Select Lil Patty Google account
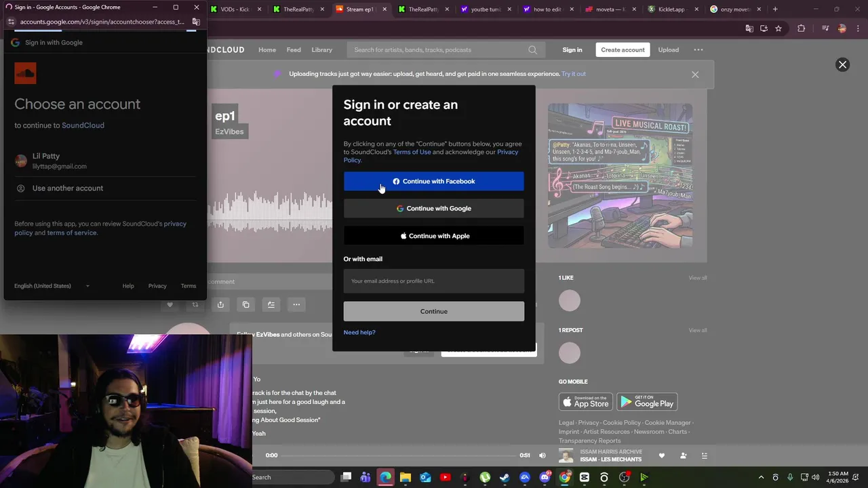The image size is (868, 488). click(105, 161)
